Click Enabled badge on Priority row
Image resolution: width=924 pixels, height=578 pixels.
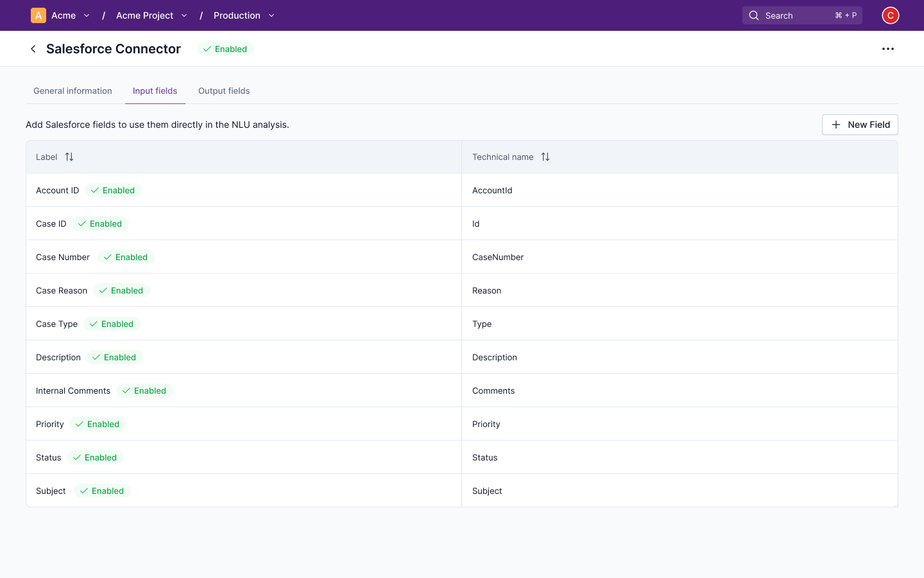[98, 424]
